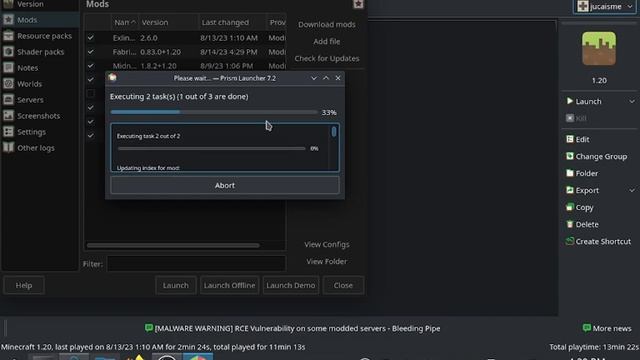Sort mods by the Name column header

124,22
